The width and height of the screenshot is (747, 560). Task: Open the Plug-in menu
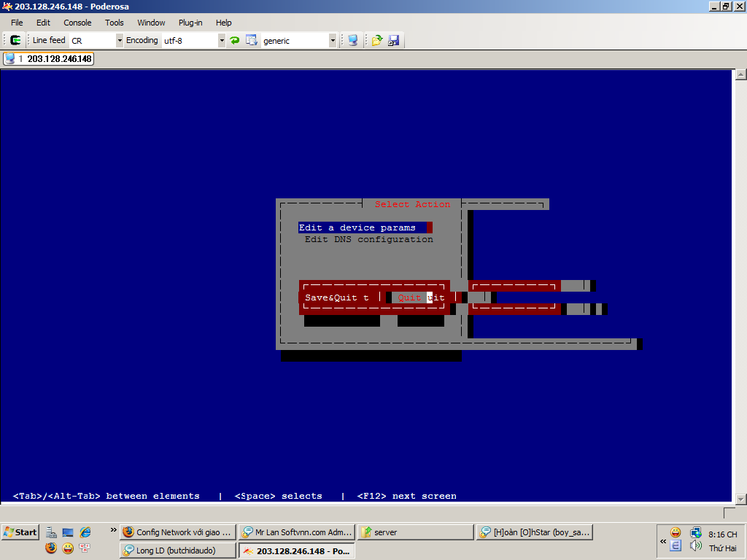click(190, 23)
